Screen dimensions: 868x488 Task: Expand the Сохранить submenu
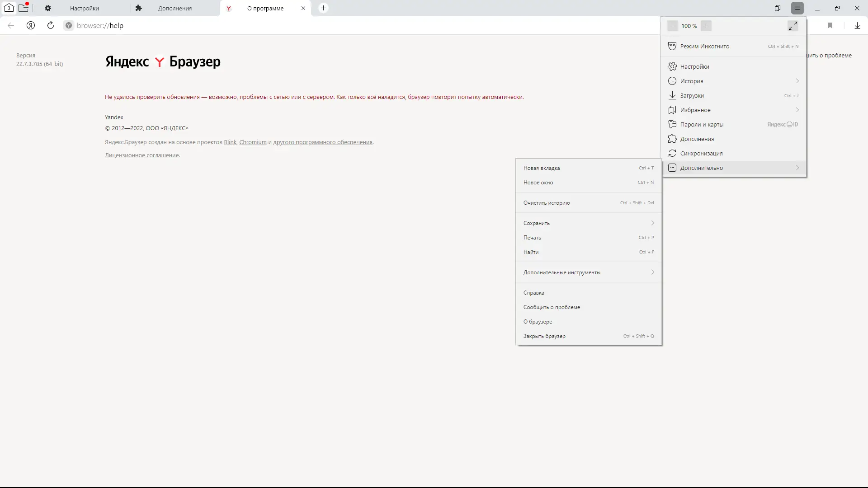click(x=652, y=223)
